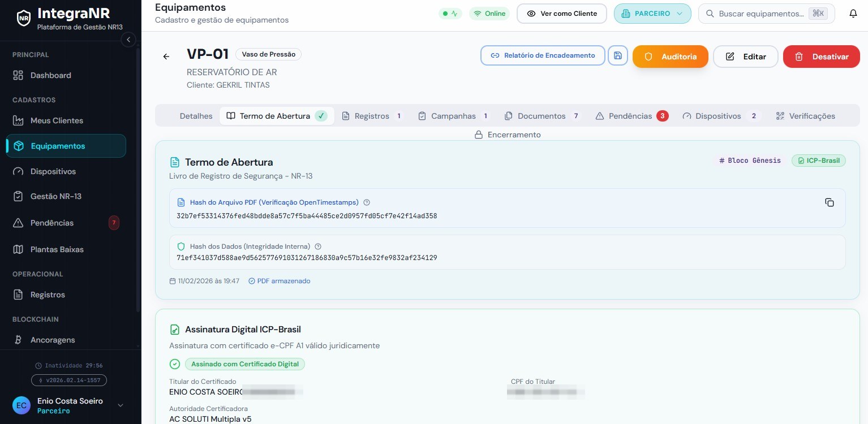Click the Inatividade 29:56 timer
868x424 pixels.
pos(69,366)
